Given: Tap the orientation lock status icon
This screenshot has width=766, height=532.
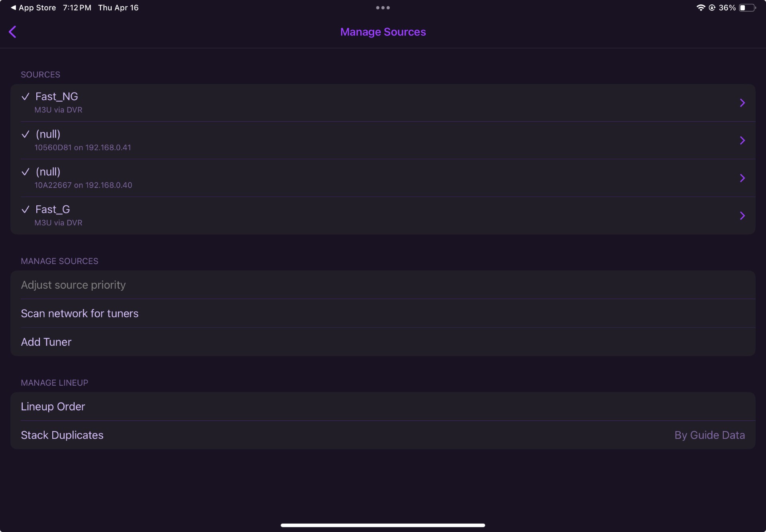Looking at the screenshot, I should (712, 8).
